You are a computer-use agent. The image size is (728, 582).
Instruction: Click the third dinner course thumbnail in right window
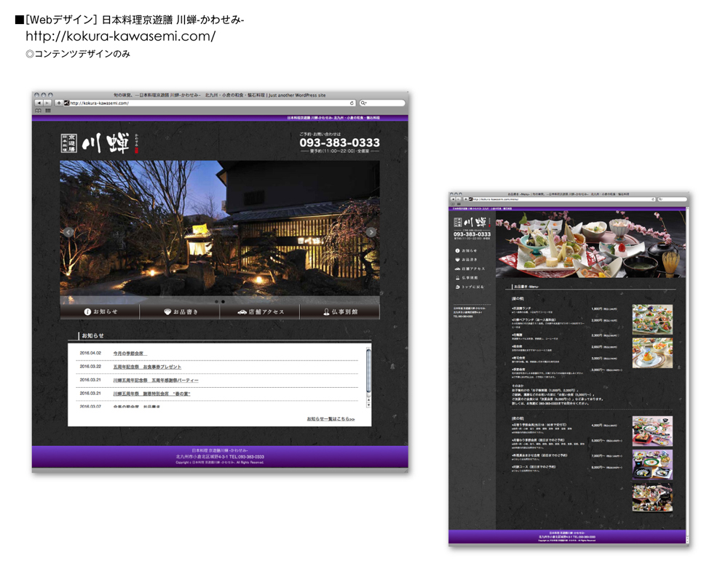tap(652, 498)
